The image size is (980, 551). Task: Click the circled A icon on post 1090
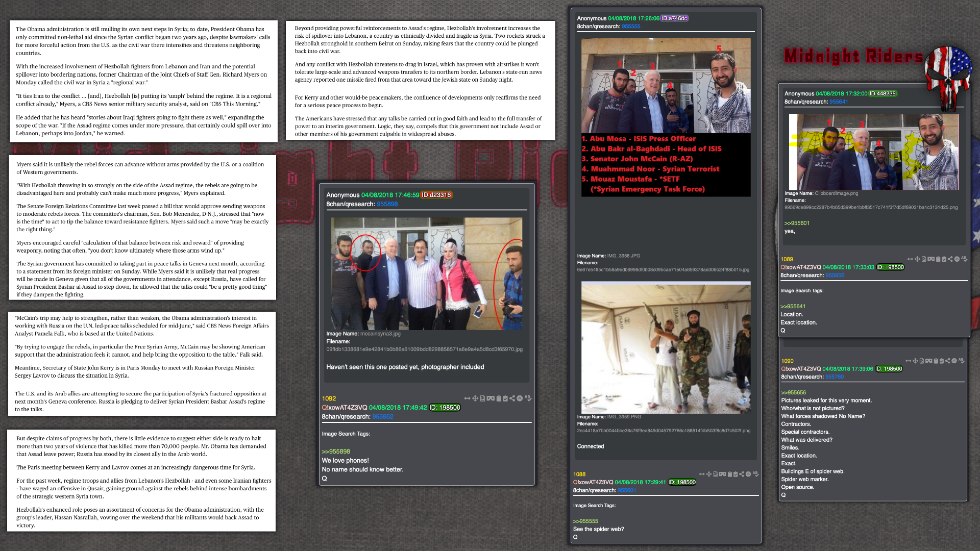tap(955, 361)
